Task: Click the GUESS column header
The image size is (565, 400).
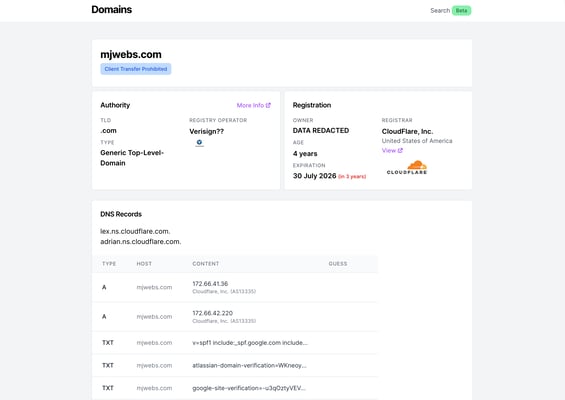Action: 338,264
